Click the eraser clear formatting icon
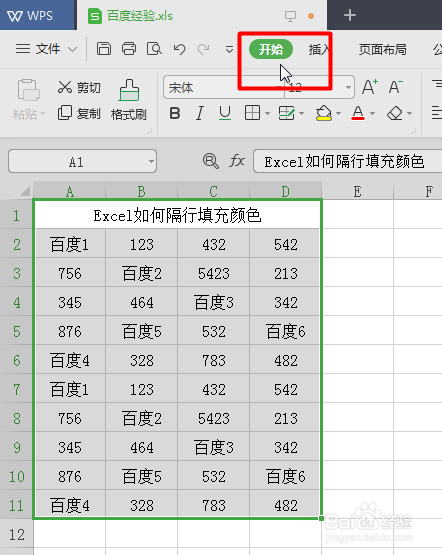Viewport: 442px width, 555px height. click(395, 113)
